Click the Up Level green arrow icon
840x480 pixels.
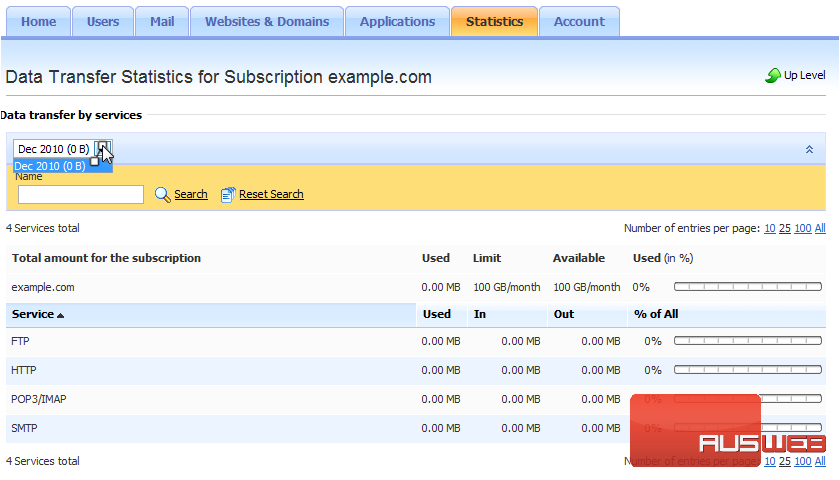772,76
